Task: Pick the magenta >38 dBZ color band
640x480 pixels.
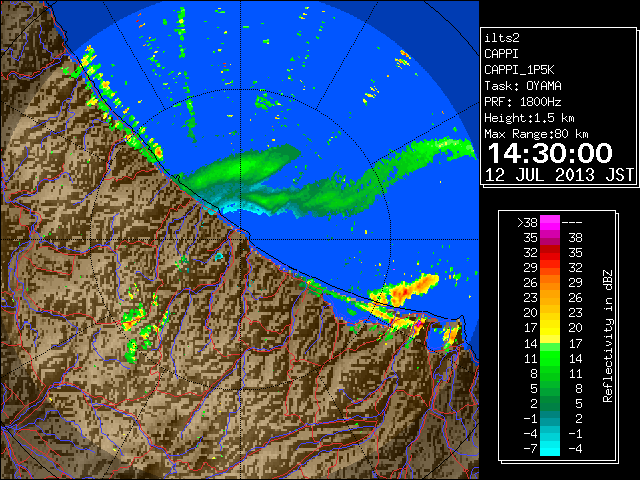Action: (550, 222)
